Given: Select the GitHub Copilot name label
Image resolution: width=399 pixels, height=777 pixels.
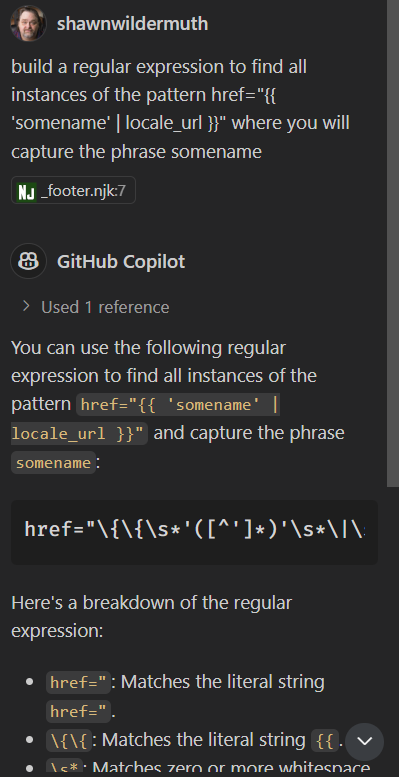Looking at the screenshot, I should tap(121, 261).
